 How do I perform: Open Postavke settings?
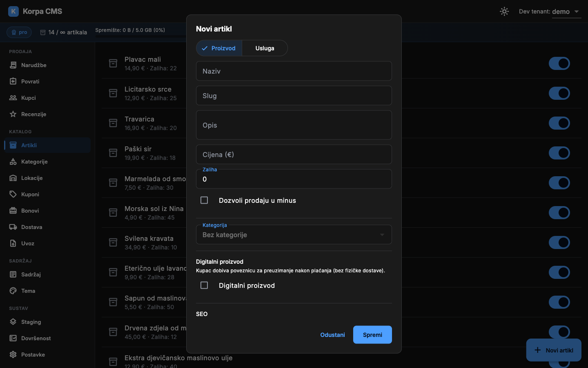pyautogui.click(x=47, y=355)
